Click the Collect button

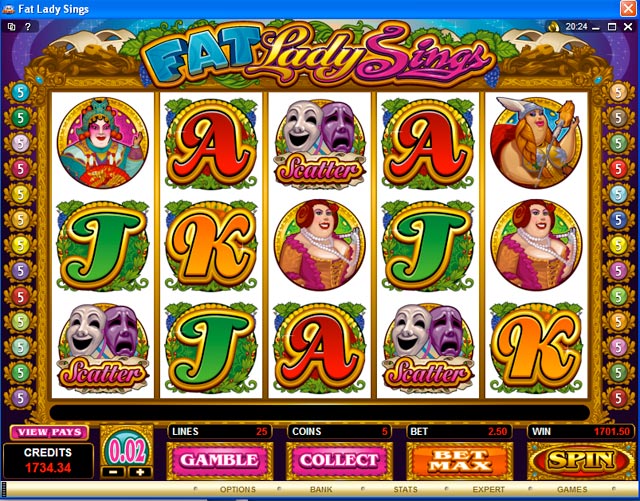tap(339, 461)
